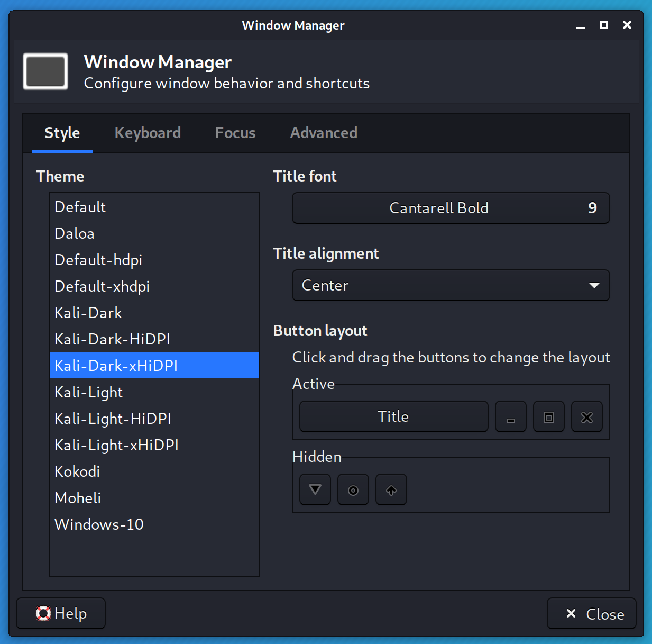
Task: Open Help for Window Manager settings
Action: click(x=60, y=613)
